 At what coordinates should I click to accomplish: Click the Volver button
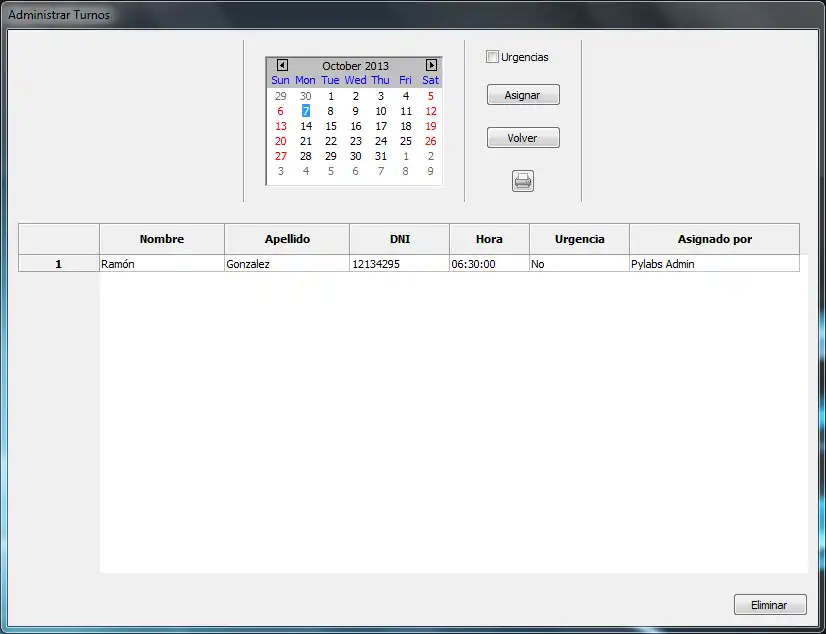click(523, 138)
